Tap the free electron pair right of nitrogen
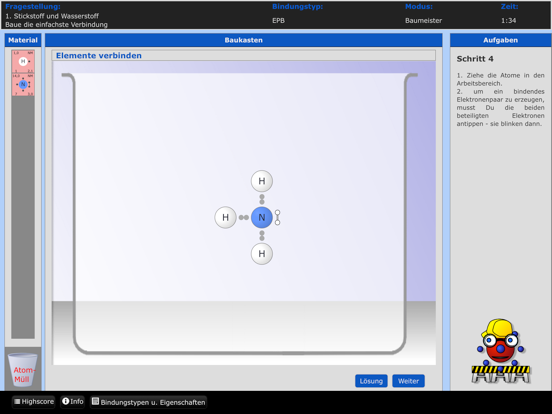 277,218
